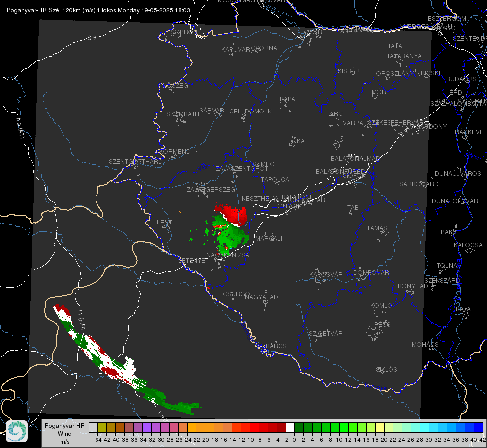Click the white swatch between -2 and 0
Viewport: 487px width, 448px height.
click(x=290, y=427)
